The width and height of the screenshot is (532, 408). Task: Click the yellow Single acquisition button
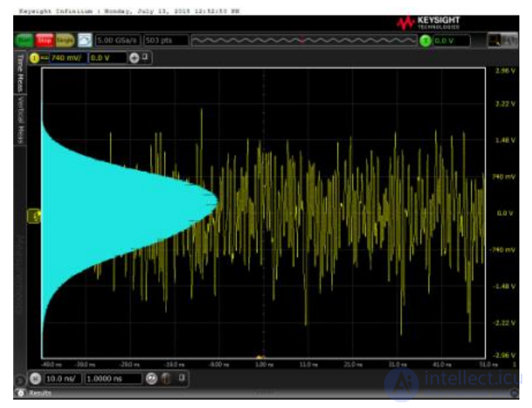[65, 40]
